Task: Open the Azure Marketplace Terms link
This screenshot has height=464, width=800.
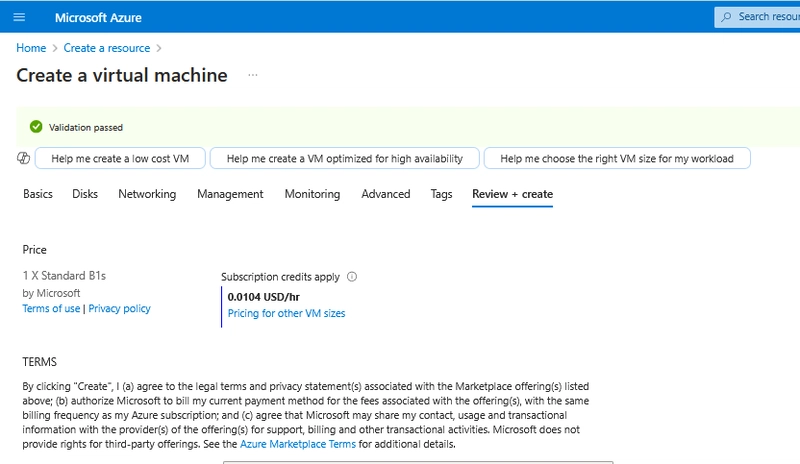Action: click(x=298, y=444)
